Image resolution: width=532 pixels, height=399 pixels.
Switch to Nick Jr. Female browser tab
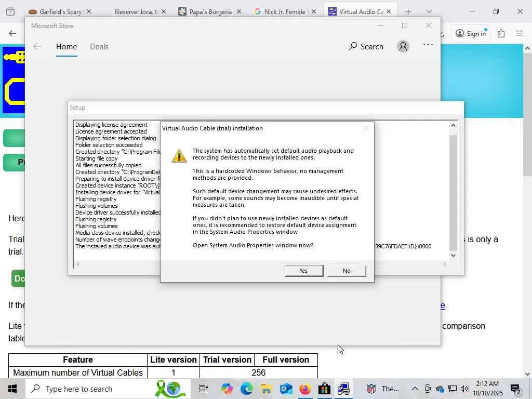point(284,12)
